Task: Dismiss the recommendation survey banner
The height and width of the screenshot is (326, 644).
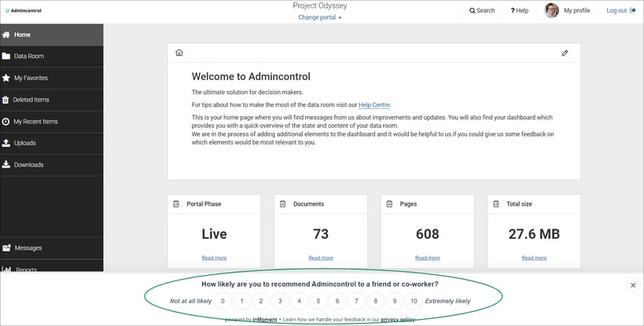Action: coord(633,285)
